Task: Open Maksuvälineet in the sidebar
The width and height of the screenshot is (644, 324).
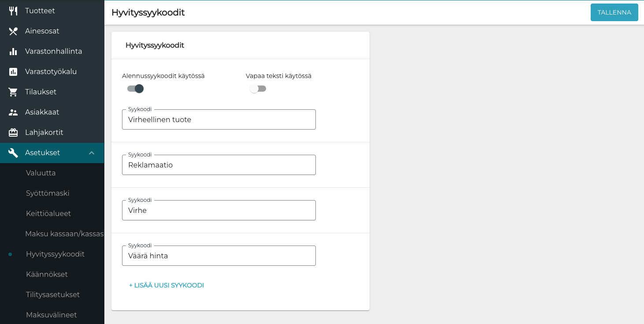Action: tap(52, 315)
